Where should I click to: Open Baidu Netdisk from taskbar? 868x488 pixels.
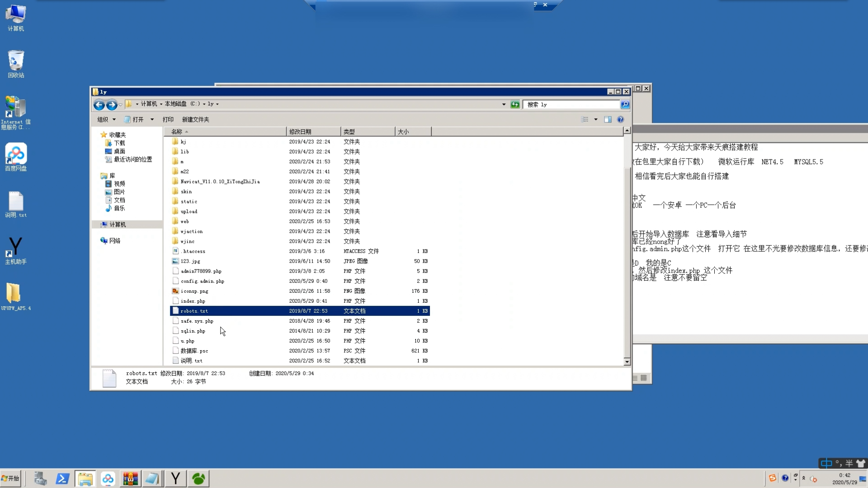(x=108, y=479)
